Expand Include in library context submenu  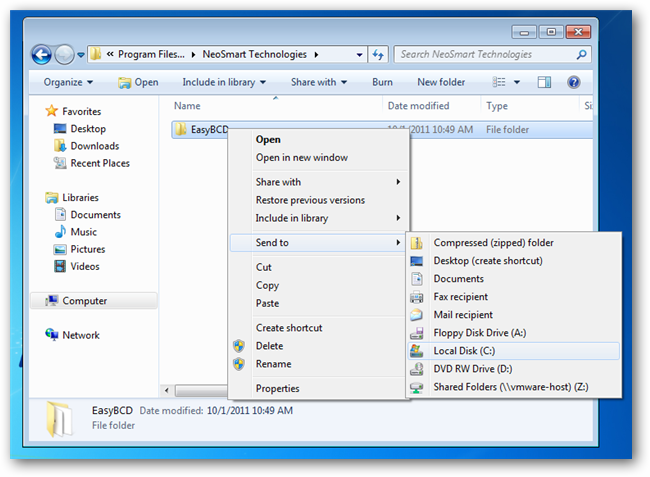pos(318,218)
